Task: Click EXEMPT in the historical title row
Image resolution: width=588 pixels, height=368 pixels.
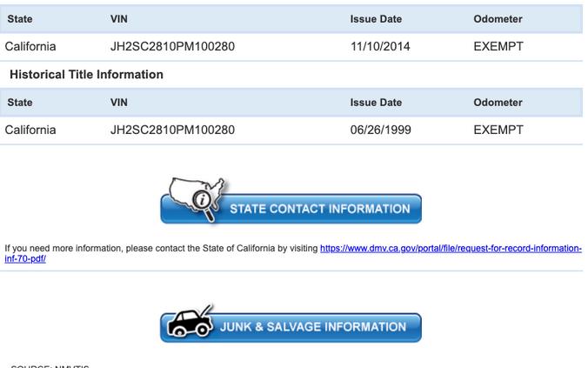Action: 498,130
